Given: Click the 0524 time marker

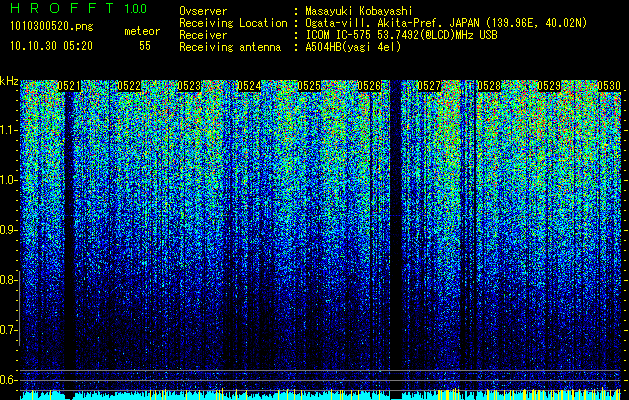Looking at the screenshot, I should click(x=249, y=86).
